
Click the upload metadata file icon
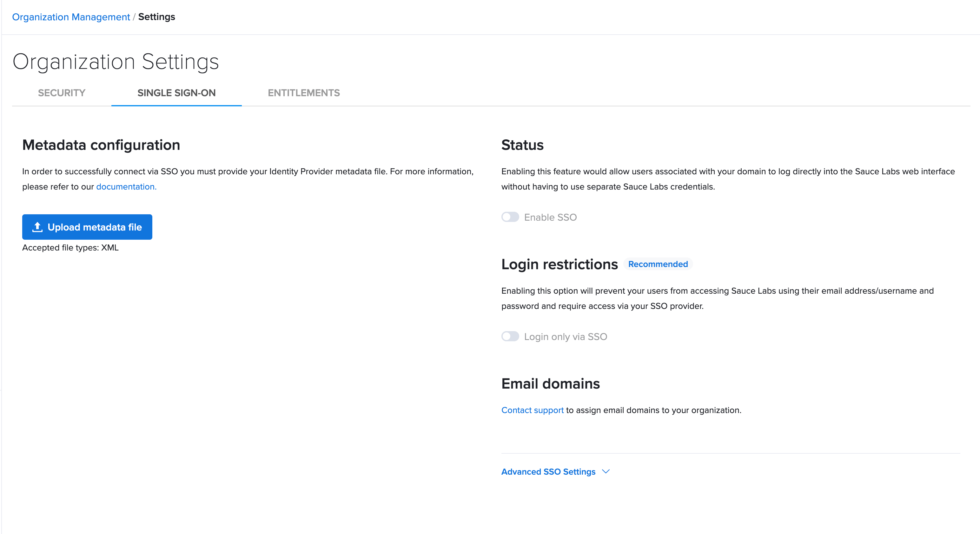coord(37,227)
